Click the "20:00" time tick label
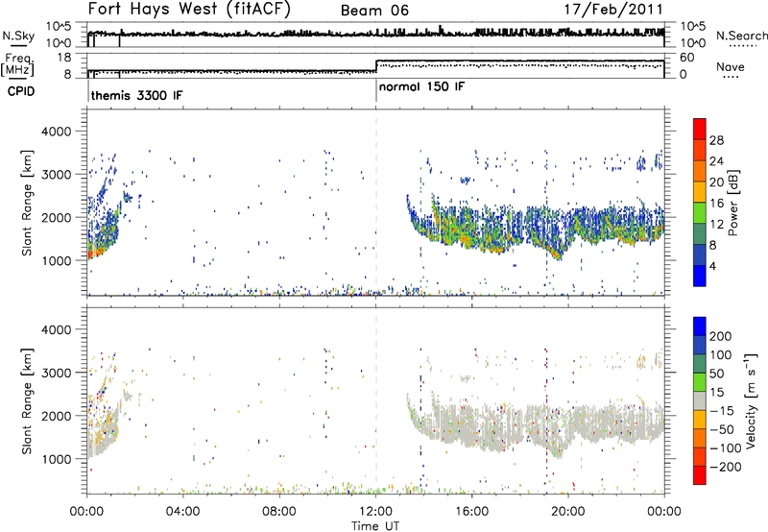Screen dimensions: 768x532 click(568, 512)
